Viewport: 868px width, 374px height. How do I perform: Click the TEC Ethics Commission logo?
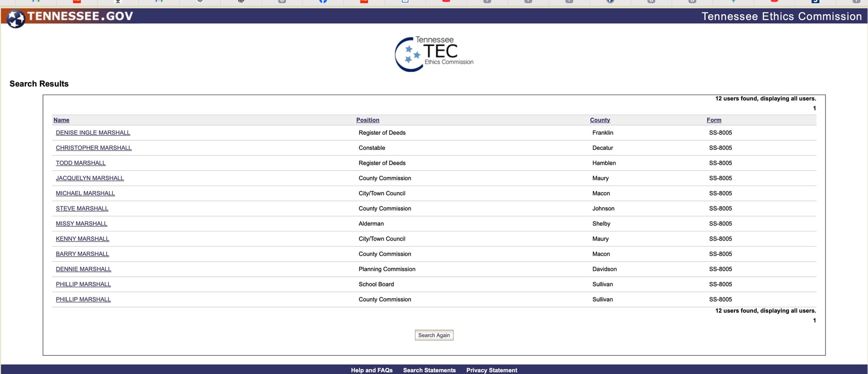click(434, 54)
